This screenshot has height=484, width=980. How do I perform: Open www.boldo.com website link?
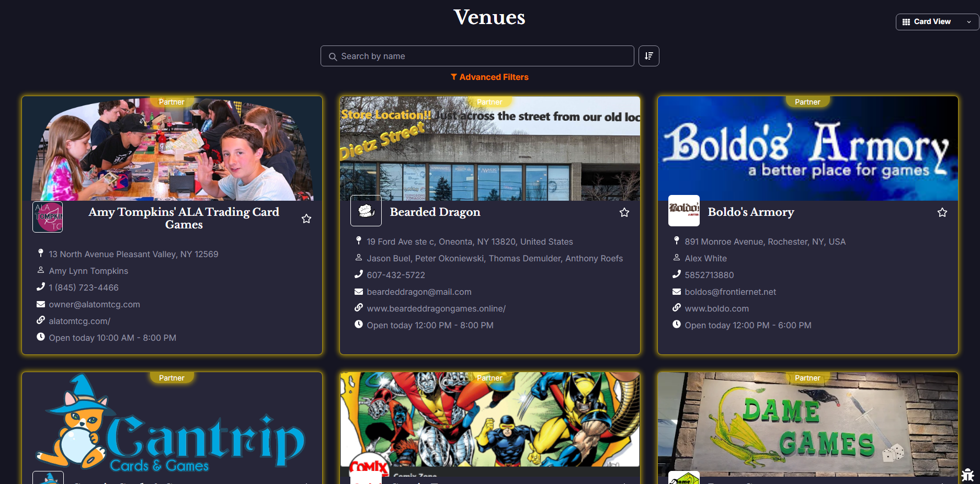tap(716, 308)
